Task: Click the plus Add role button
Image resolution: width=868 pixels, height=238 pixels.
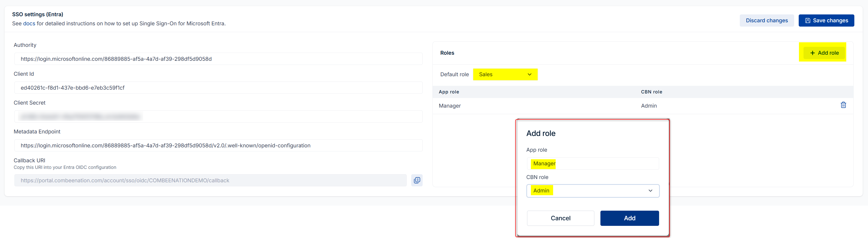Action: 824,53
